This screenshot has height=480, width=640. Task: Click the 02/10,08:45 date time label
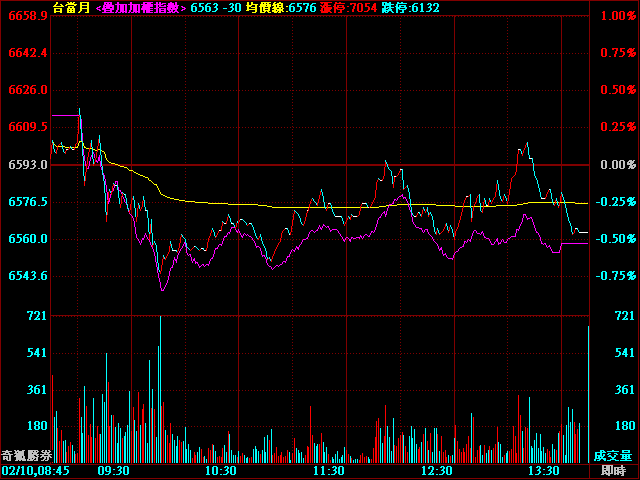click(x=36, y=471)
